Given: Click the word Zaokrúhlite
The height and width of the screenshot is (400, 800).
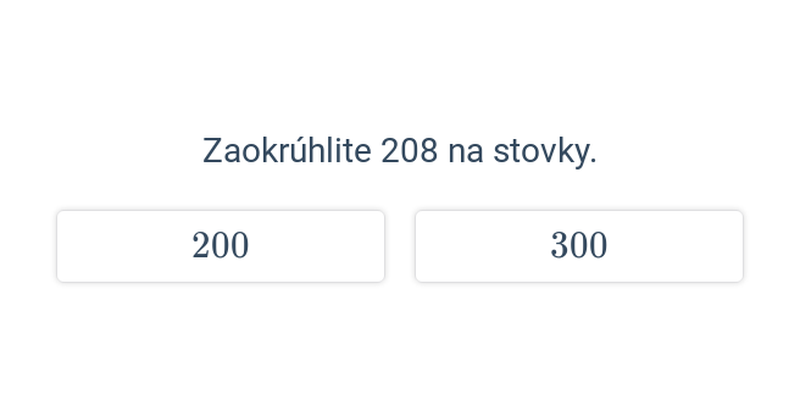Looking at the screenshot, I should click(x=287, y=151).
